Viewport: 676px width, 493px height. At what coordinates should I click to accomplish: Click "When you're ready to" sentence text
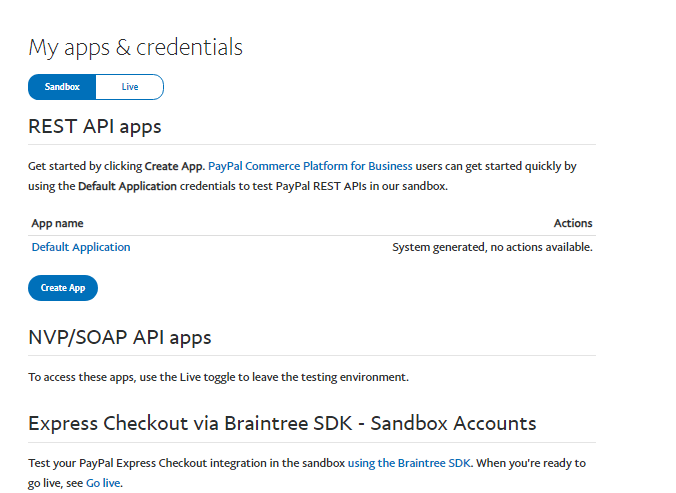coord(530,463)
